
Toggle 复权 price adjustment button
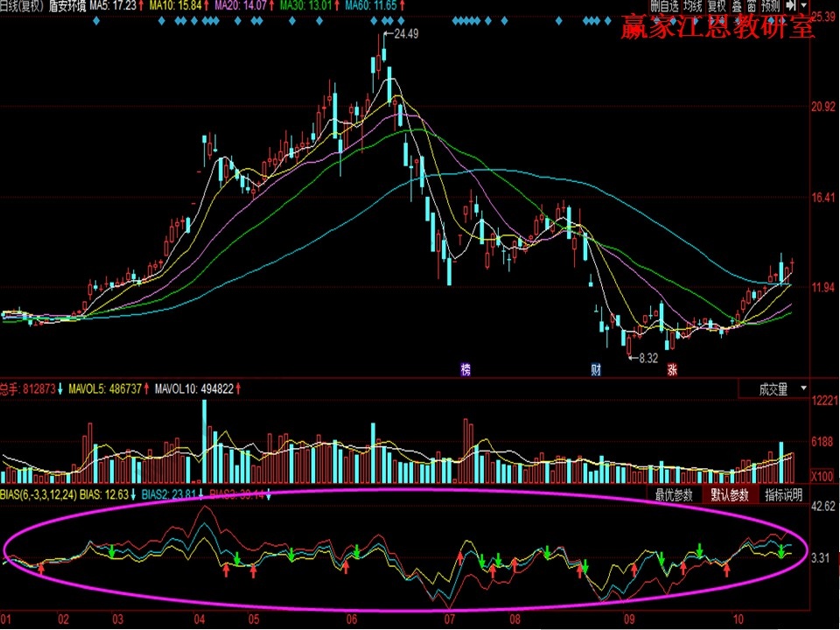pos(717,7)
